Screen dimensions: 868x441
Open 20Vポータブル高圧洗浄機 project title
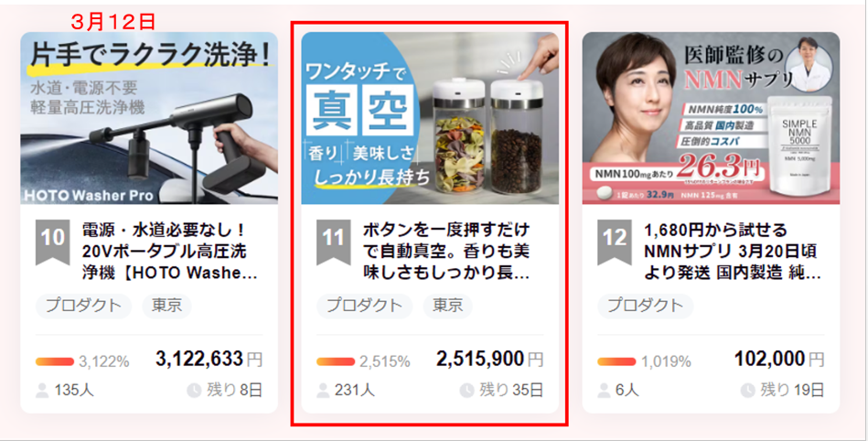click(170, 252)
